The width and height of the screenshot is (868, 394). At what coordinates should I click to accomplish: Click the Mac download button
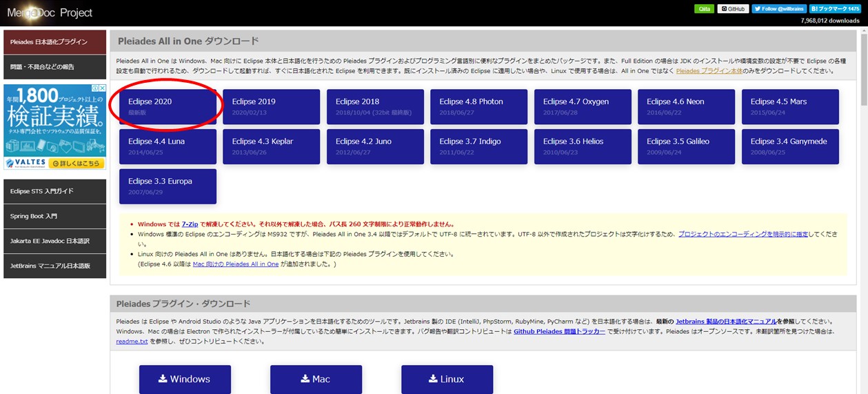pyautogui.click(x=316, y=380)
